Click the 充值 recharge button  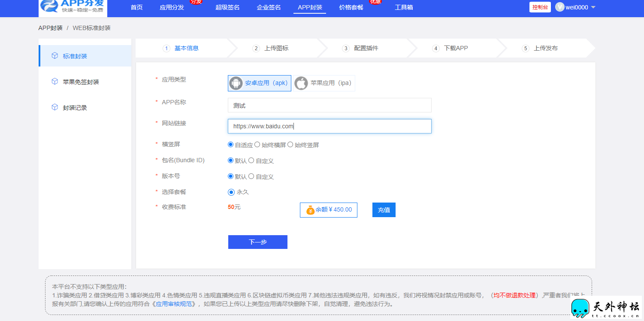coord(384,210)
